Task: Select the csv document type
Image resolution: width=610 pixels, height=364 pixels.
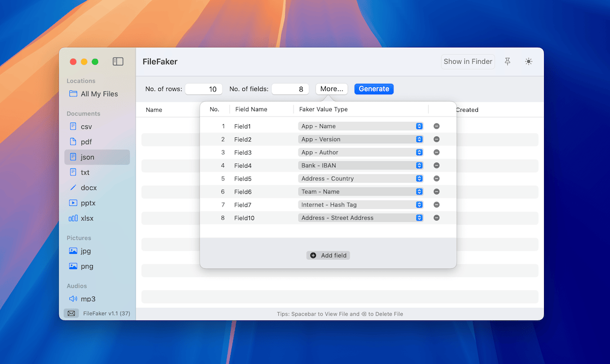Action: tap(97, 126)
